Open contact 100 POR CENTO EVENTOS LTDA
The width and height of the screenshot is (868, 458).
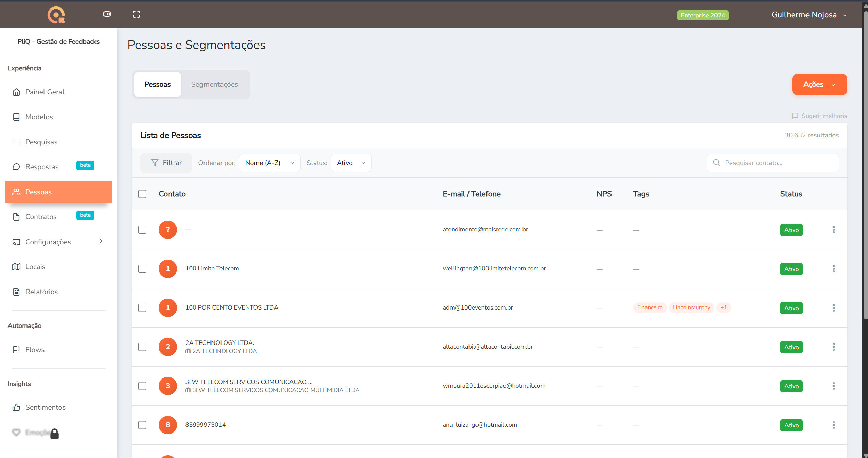(232, 307)
